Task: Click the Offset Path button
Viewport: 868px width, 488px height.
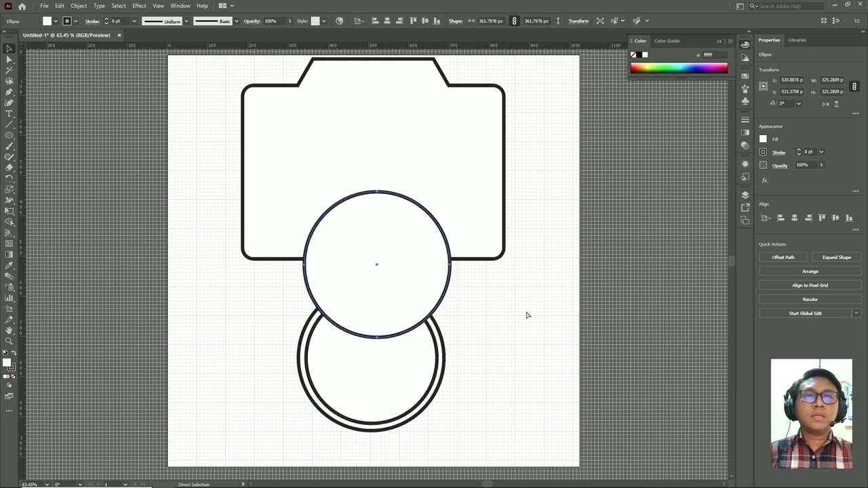Action: [783, 258]
